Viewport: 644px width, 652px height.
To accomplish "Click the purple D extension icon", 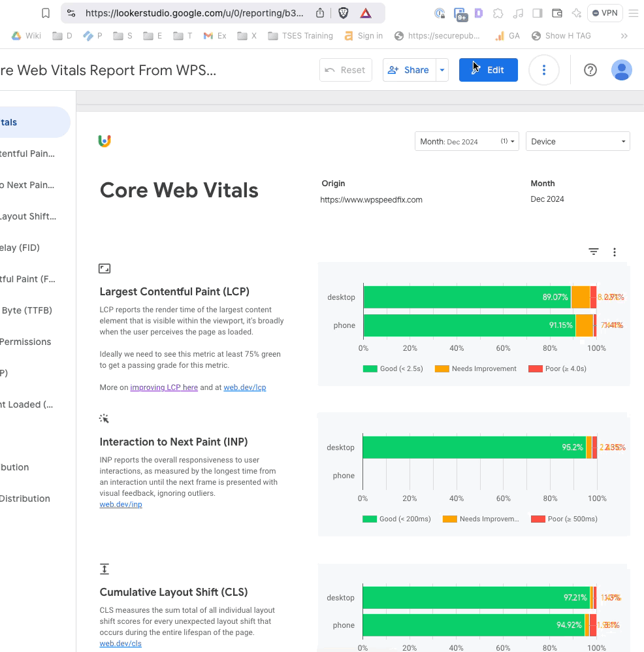I will 479,13.
